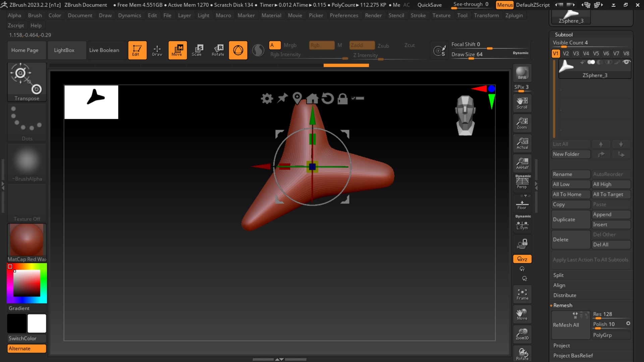Collapse the Remesh section
Image resolution: width=644 pixels, height=362 pixels.
pos(562,305)
